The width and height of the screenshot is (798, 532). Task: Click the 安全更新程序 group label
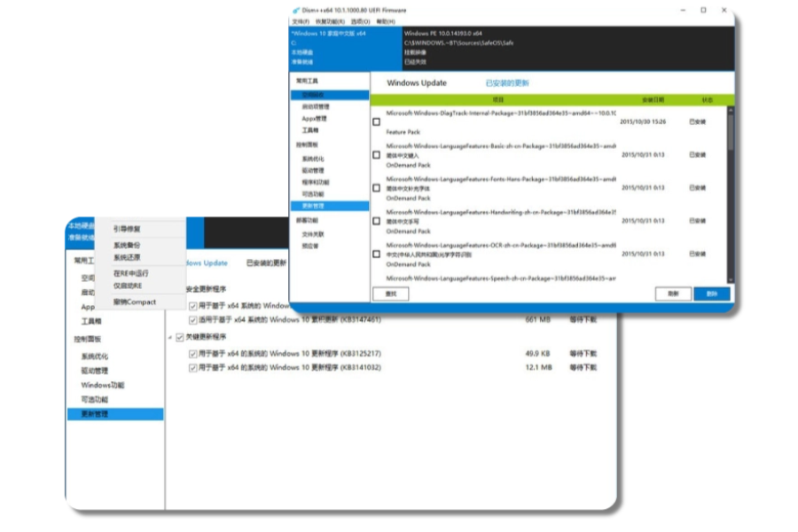[206, 289]
